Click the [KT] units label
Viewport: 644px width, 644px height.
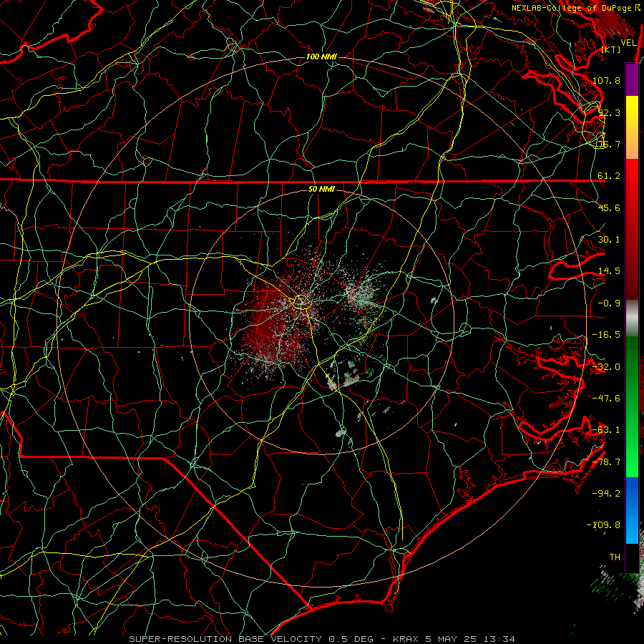pyautogui.click(x=611, y=49)
